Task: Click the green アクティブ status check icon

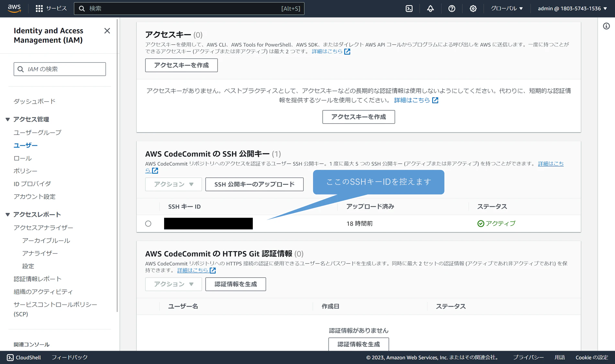Action: tap(481, 224)
